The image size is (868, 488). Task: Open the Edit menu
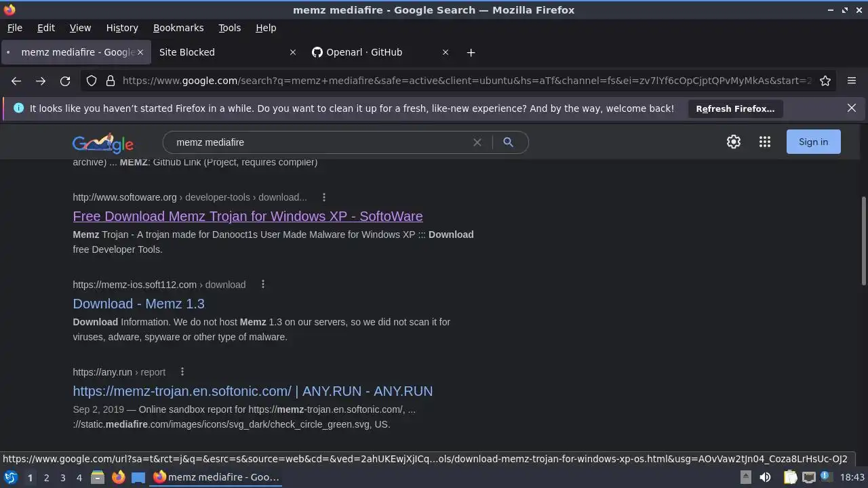(46, 28)
